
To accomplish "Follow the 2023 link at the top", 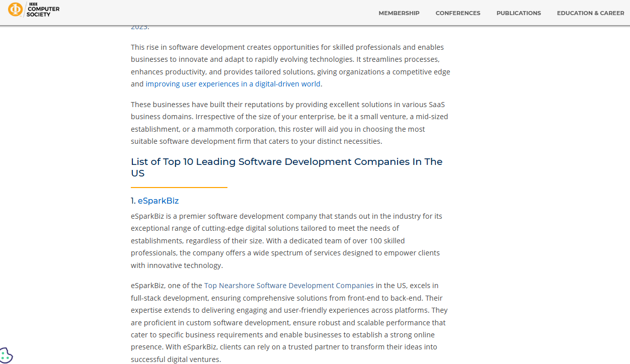I will point(139,27).
